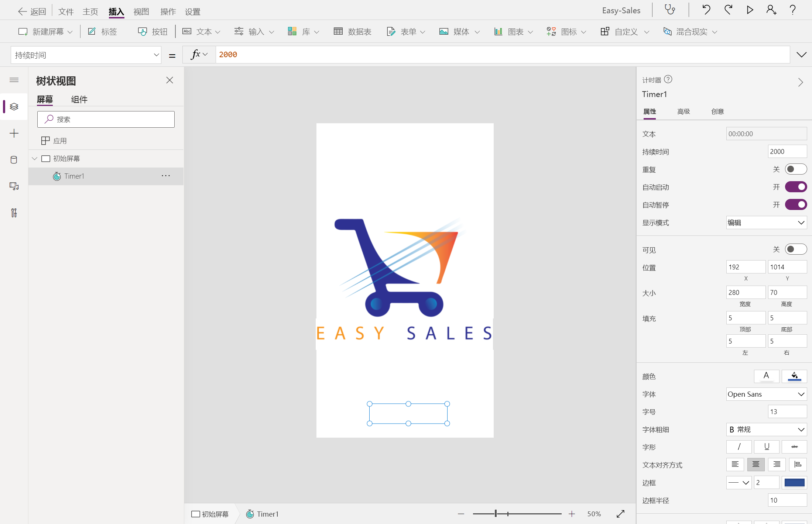
Task: Open the tree view layers icon
Action: click(14, 107)
